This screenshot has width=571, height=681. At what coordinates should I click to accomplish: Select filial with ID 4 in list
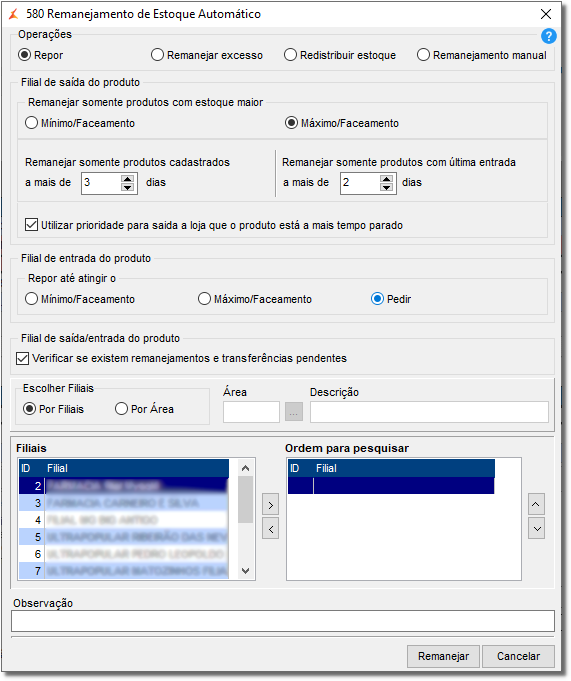pos(123,520)
